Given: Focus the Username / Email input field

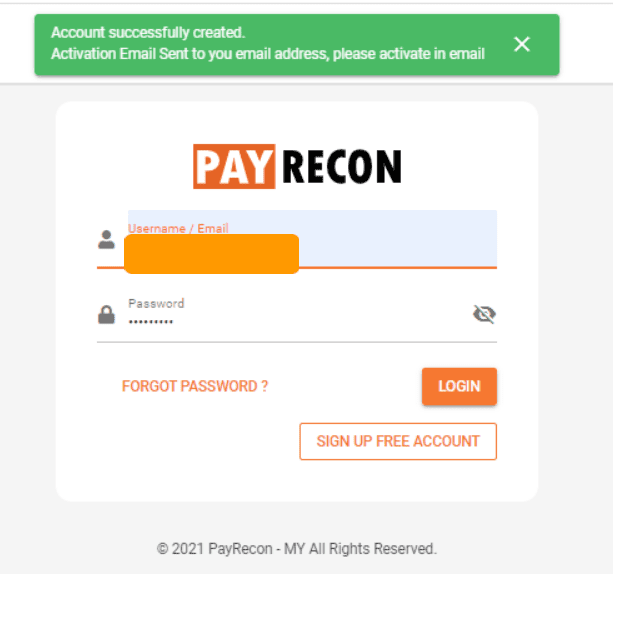Looking at the screenshot, I should click(x=312, y=238).
